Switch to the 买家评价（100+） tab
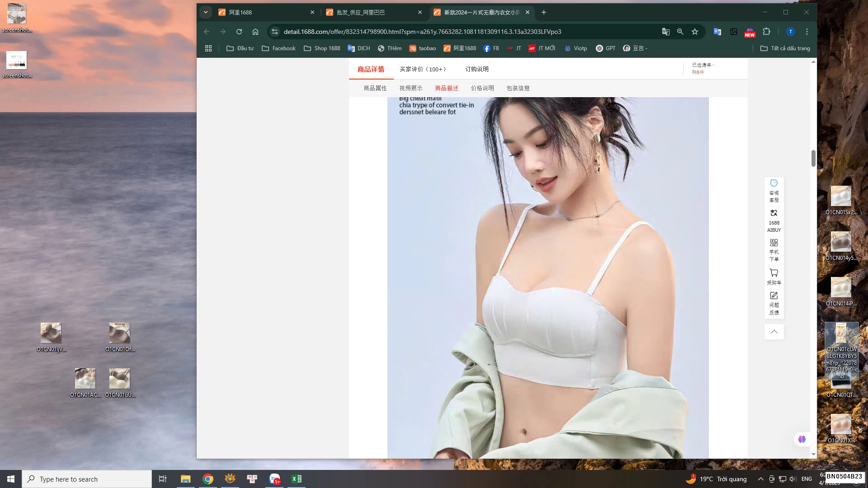This screenshot has height=488, width=868. [422, 69]
